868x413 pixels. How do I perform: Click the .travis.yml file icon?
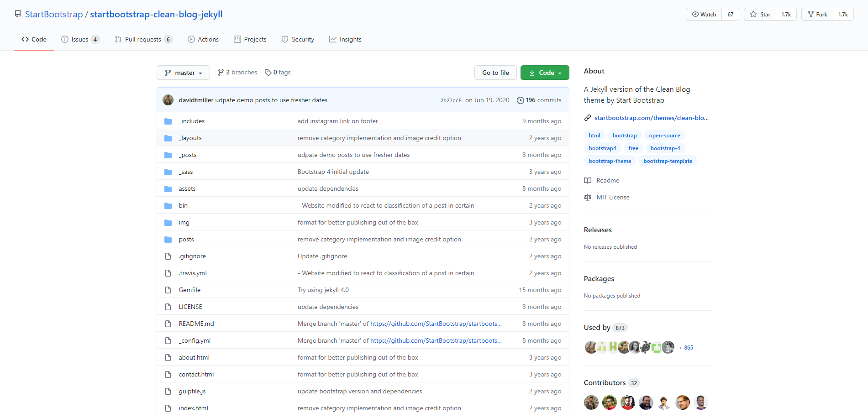click(x=168, y=273)
